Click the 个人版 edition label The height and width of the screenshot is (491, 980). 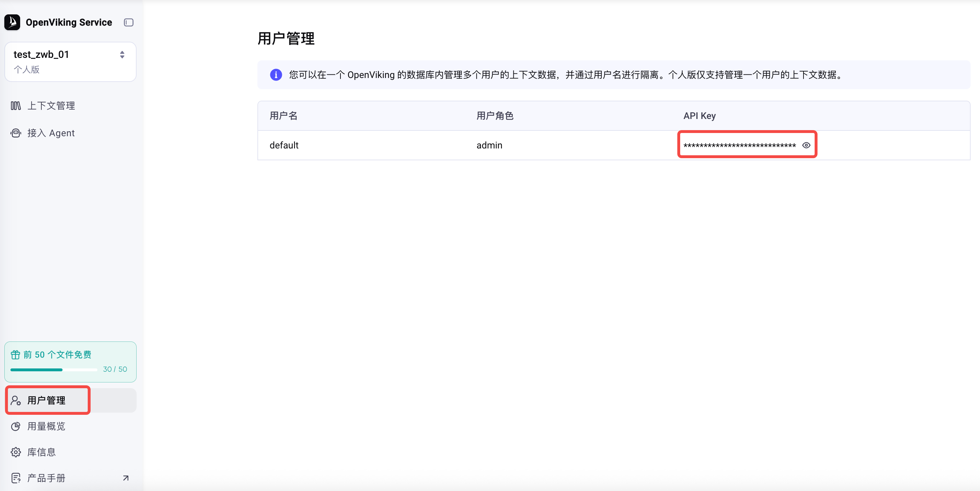point(27,69)
